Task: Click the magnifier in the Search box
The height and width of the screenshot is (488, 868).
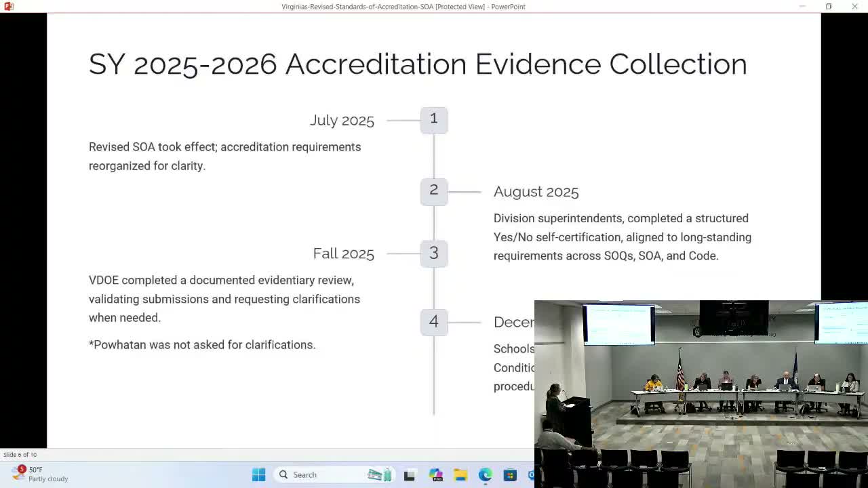Action: click(x=283, y=474)
